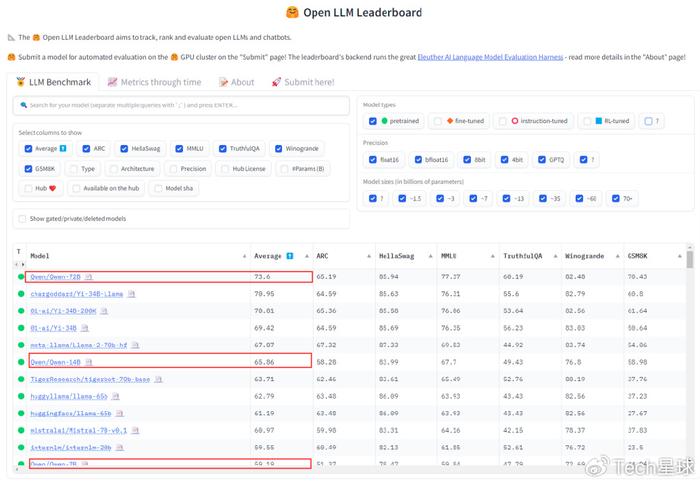
Task: Enable the RL-tuned model type filter
Action: pyautogui.click(x=587, y=121)
